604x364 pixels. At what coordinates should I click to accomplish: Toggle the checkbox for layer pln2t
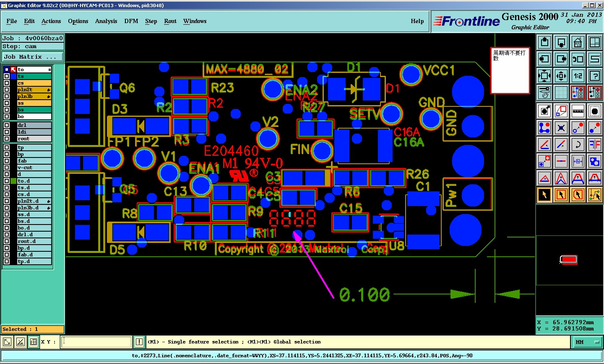[6, 90]
